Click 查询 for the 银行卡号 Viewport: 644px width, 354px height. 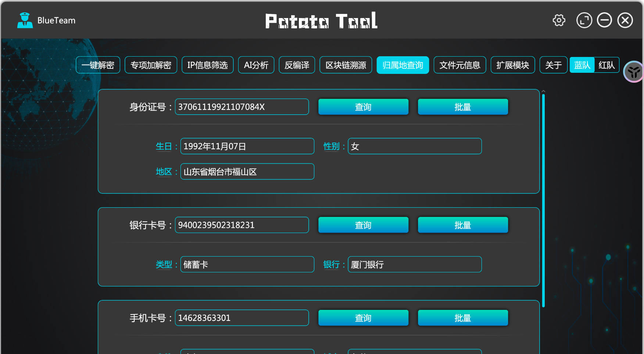pos(364,225)
